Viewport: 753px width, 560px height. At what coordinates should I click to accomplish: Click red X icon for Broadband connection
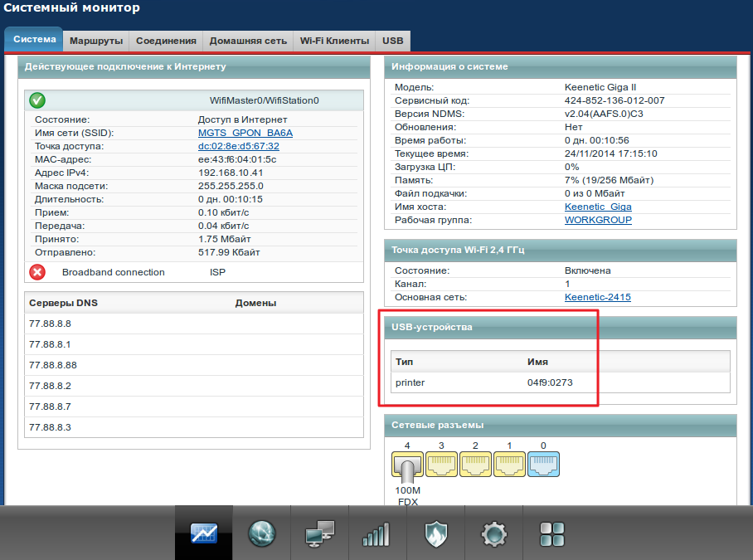point(37,272)
